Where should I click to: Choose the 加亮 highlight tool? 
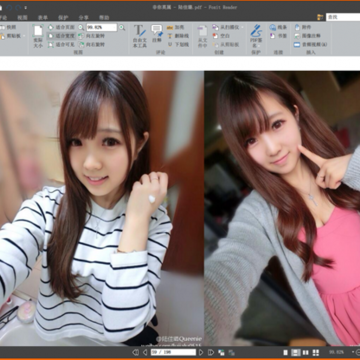pos(175,27)
